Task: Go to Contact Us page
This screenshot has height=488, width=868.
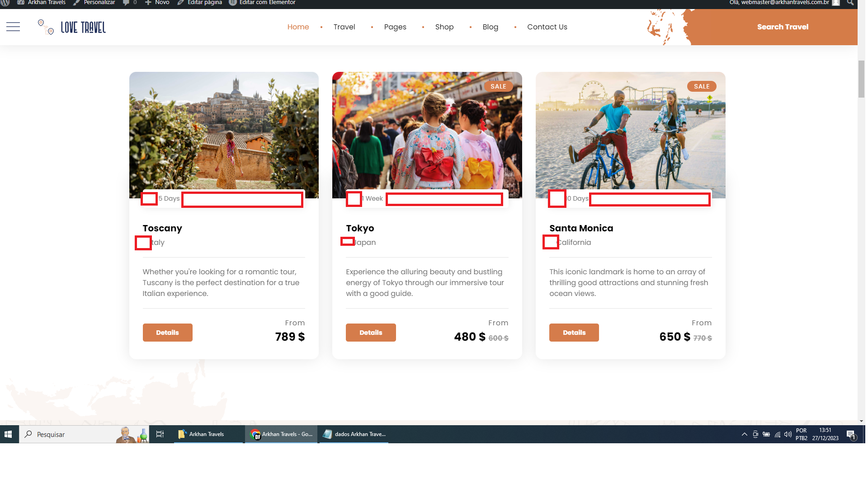Action: [x=547, y=27]
